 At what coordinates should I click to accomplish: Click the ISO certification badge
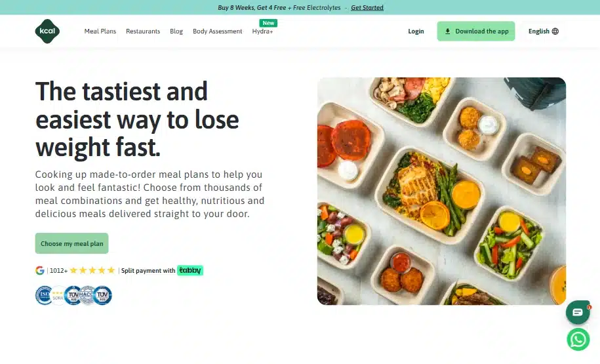point(44,295)
